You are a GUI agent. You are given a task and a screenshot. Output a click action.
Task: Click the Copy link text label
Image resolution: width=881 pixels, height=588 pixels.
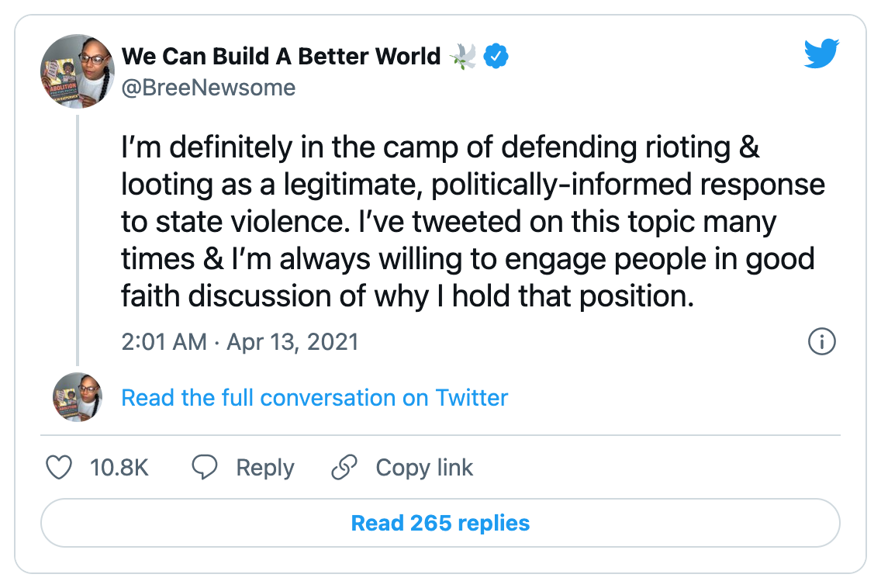coord(424,468)
